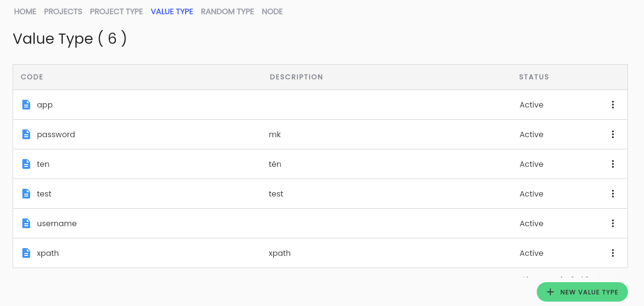644x306 pixels.
Task: Click the xpath value in Description column
Action: 279,253
